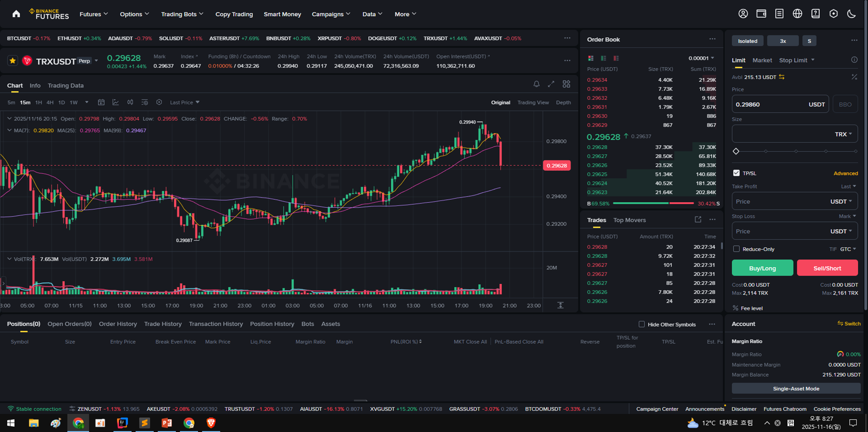Open the Stop Limit order type dropdown
The width and height of the screenshot is (868, 432).
[x=797, y=60]
